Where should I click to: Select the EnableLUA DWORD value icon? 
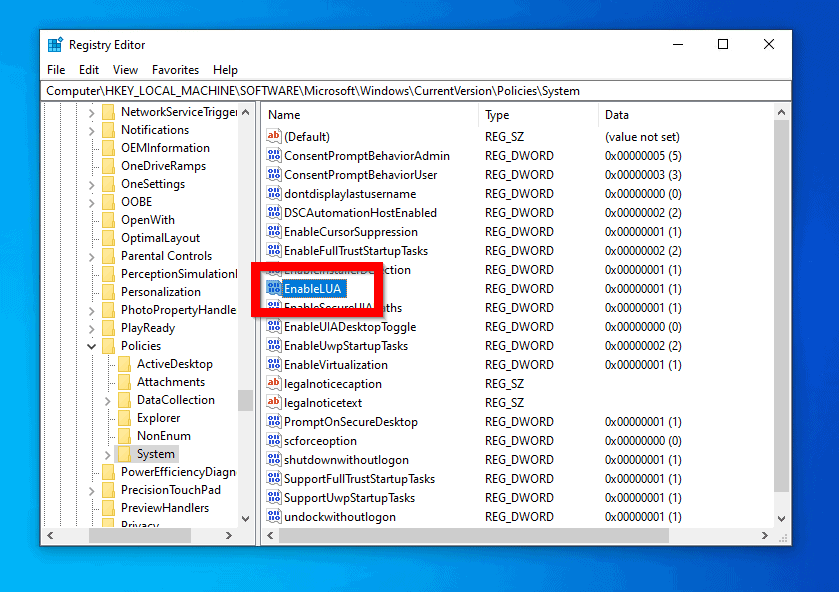(273, 288)
